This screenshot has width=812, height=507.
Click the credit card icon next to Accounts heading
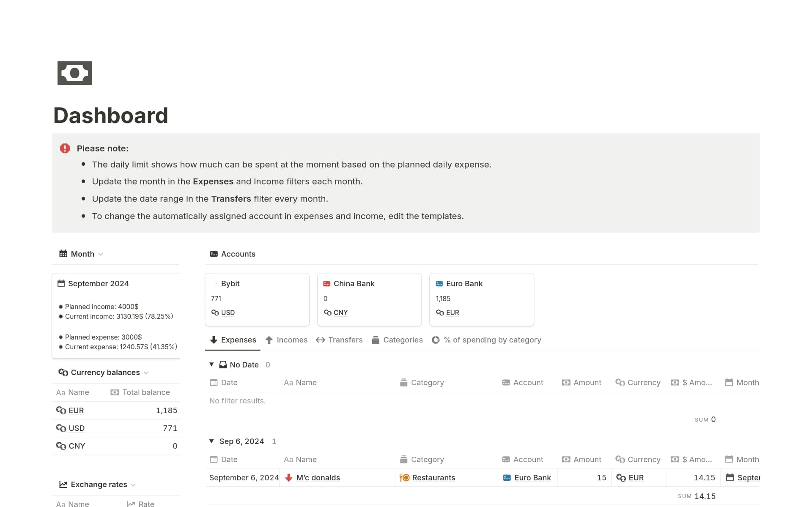coord(213,254)
